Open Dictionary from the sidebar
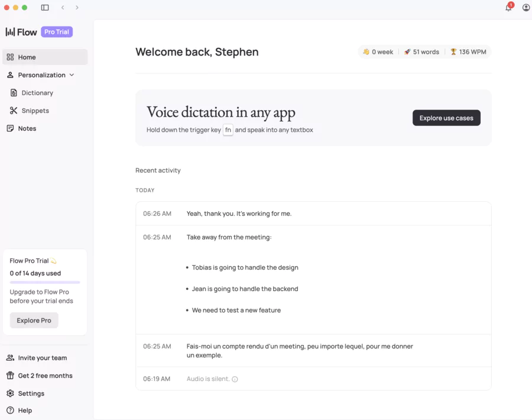The image size is (532, 420). [x=37, y=93]
